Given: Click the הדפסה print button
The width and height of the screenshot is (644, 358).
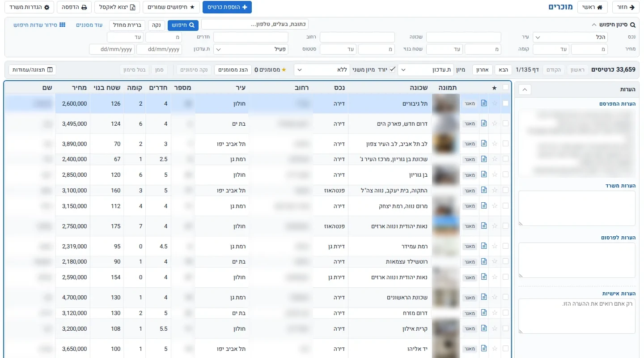Looking at the screenshot, I should tap(74, 7).
